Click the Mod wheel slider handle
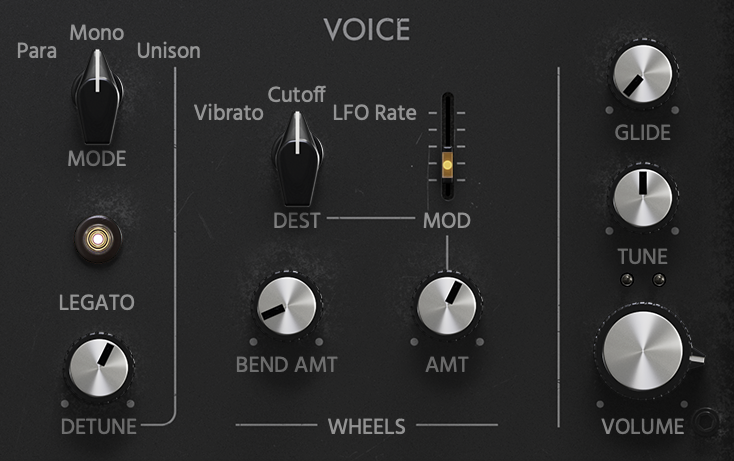This screenshot has height=461, width=734. (x=448, y=165)
